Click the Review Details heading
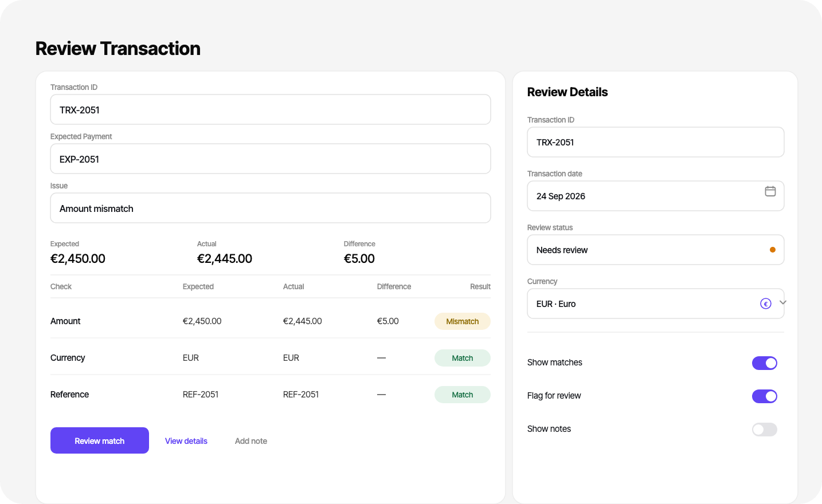Screen dimensions: 822x504 [x=567, y=92]
